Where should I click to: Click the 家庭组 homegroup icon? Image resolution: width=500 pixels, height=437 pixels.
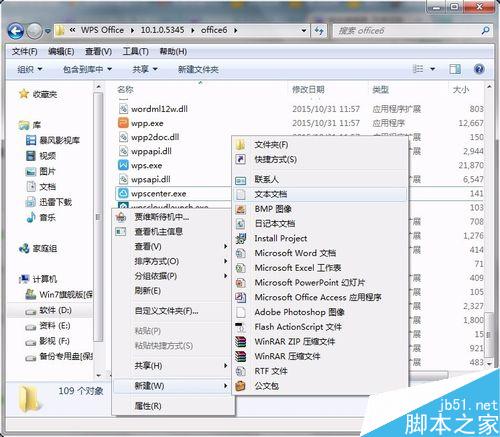(24, 248)
